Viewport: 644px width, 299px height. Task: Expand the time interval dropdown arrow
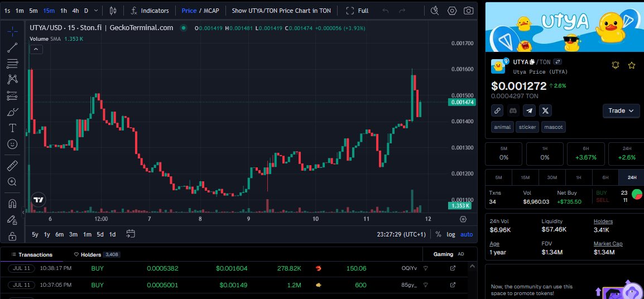click(x=96, y=11)
